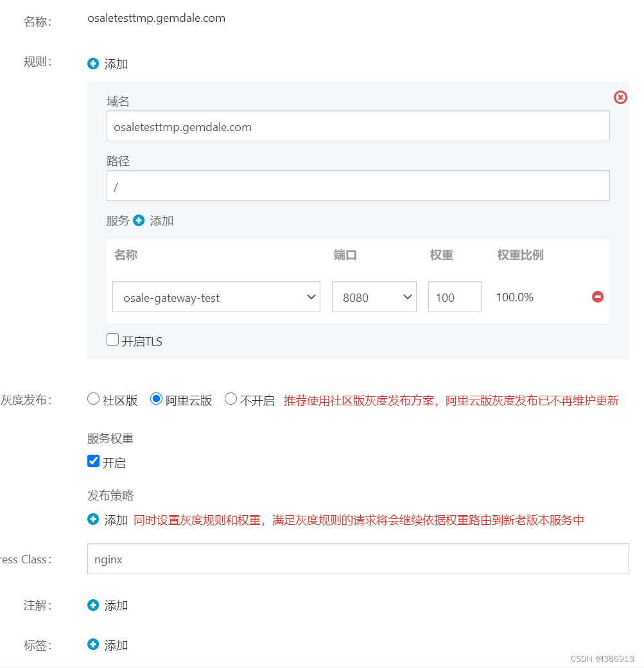Click the plus icon to add a rule

93,64
